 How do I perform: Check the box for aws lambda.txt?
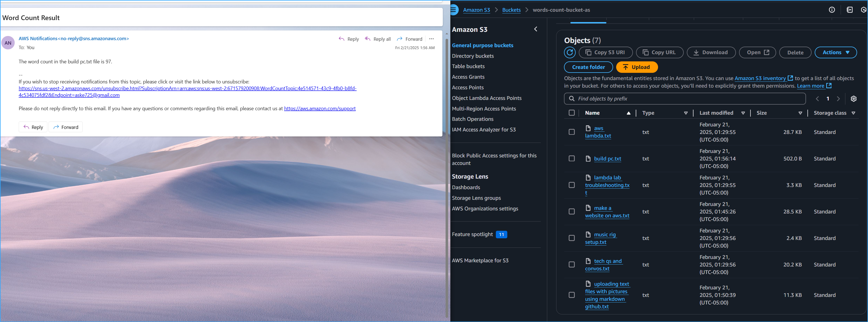click(x=572, y=132)
